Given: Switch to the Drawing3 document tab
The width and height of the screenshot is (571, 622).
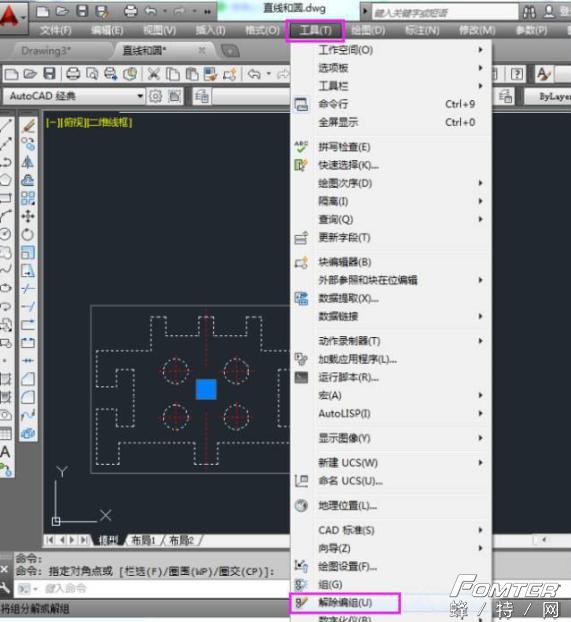Looking at the screenshot, I should pos(46,51).
